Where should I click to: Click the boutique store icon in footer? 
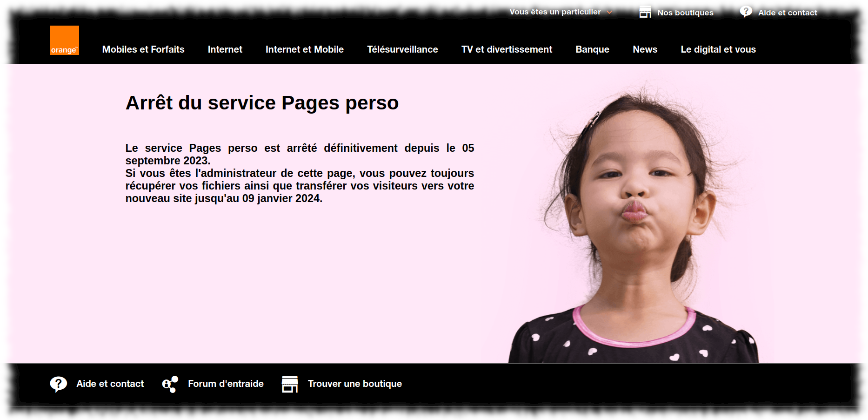(x=290, y=384)
